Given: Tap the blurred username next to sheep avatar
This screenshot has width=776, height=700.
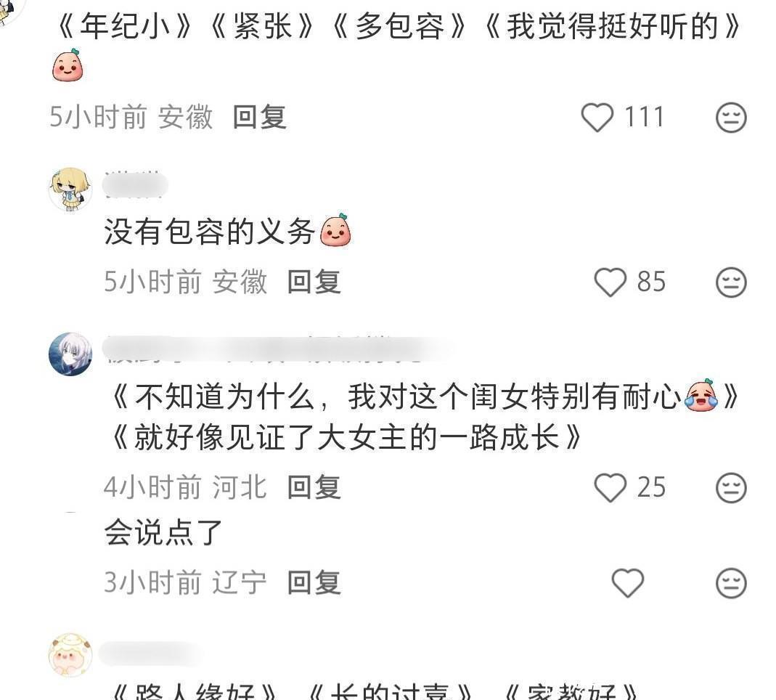Looking at the screenshot, I should (150, 654).
